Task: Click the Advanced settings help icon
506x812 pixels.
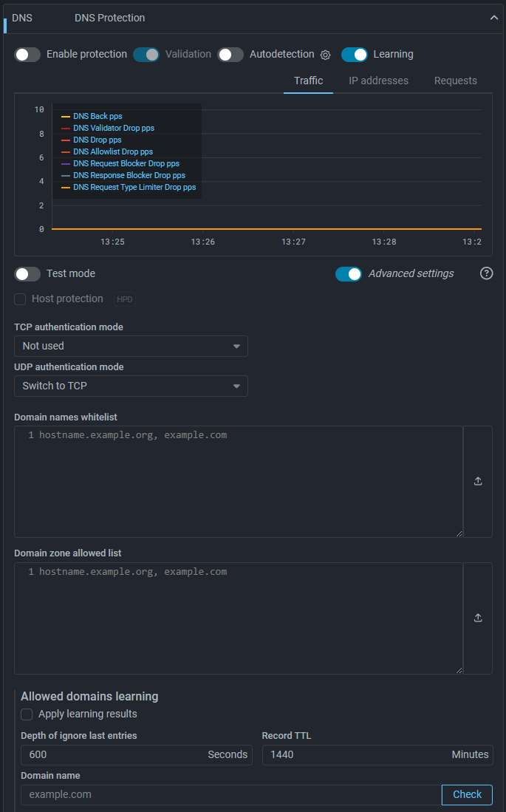Action: 486,273
